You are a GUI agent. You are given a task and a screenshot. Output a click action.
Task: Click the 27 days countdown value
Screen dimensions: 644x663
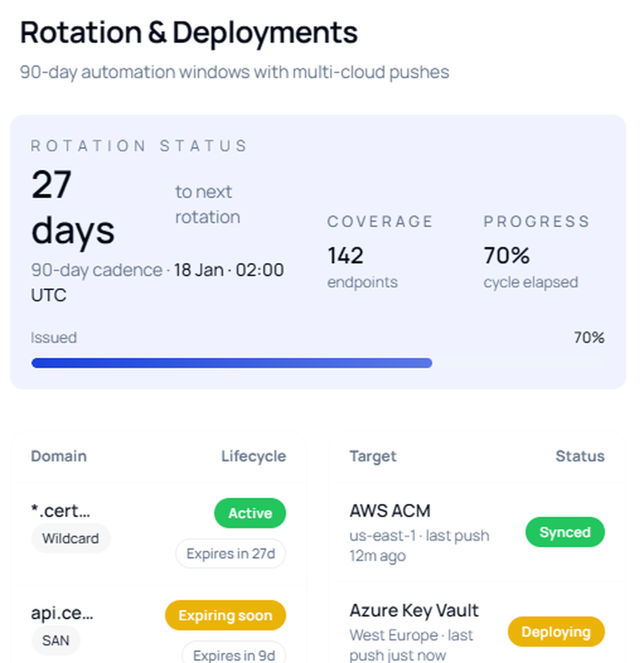73,207
